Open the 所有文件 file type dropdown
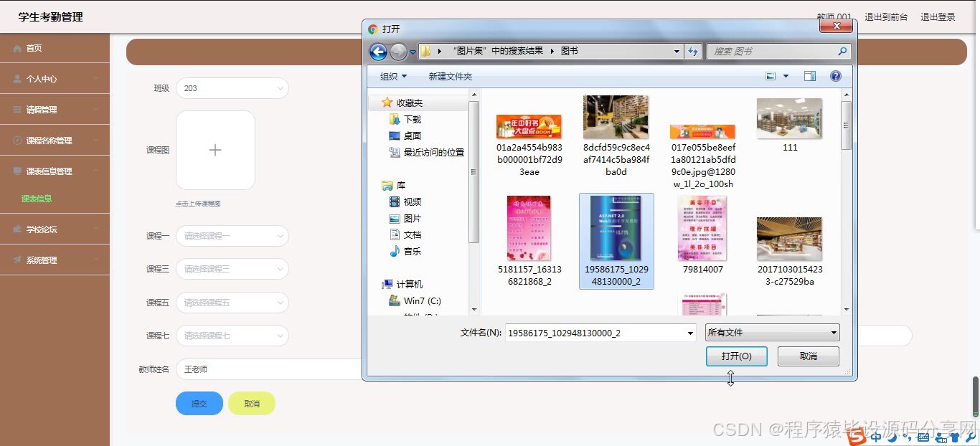This screenshot has height=446, width=980. coord(772,333)
